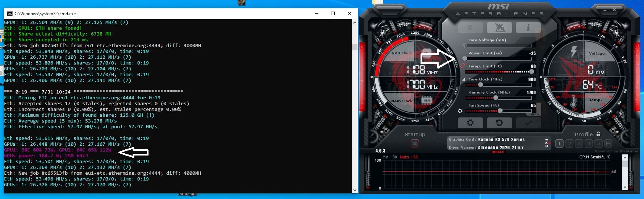The width and height of the screenshot is (644, 199).
Task: Click the 'Adrenalin 2020 21.6.2' driver version text
Action: (x=501, y=148)
